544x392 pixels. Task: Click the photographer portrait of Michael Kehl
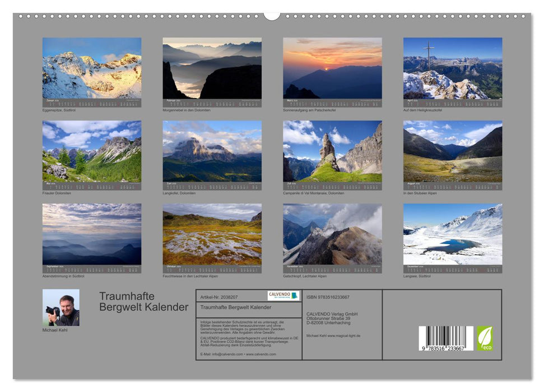point(60,308)
